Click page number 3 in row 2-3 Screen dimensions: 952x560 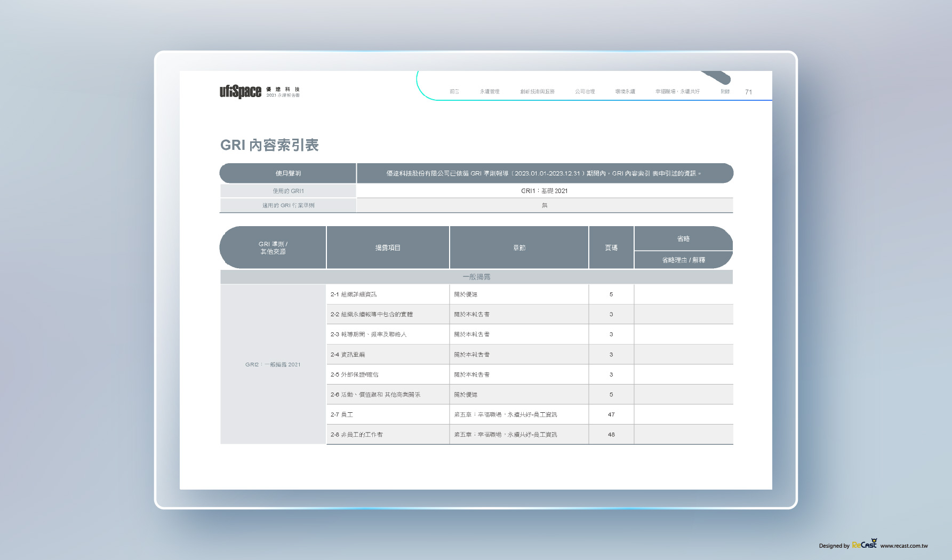point(611,334)
